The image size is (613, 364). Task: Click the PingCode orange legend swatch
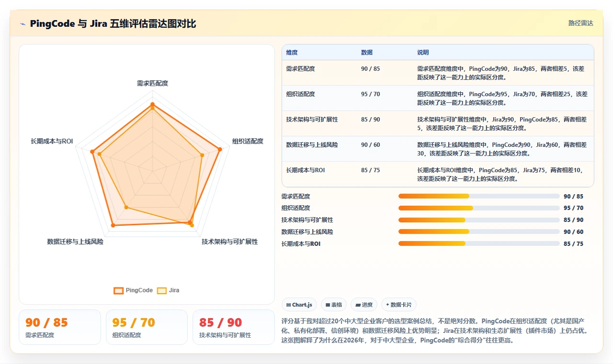pyautogui.click(x=118, y=290)
